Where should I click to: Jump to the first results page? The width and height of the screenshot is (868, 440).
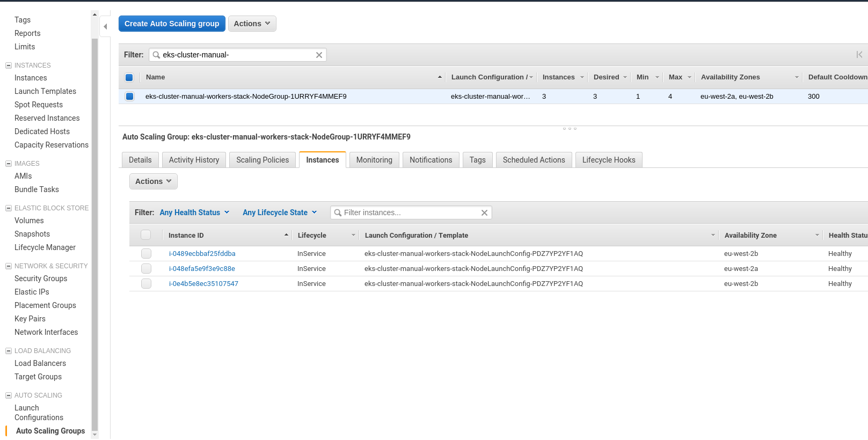point(859,55)
